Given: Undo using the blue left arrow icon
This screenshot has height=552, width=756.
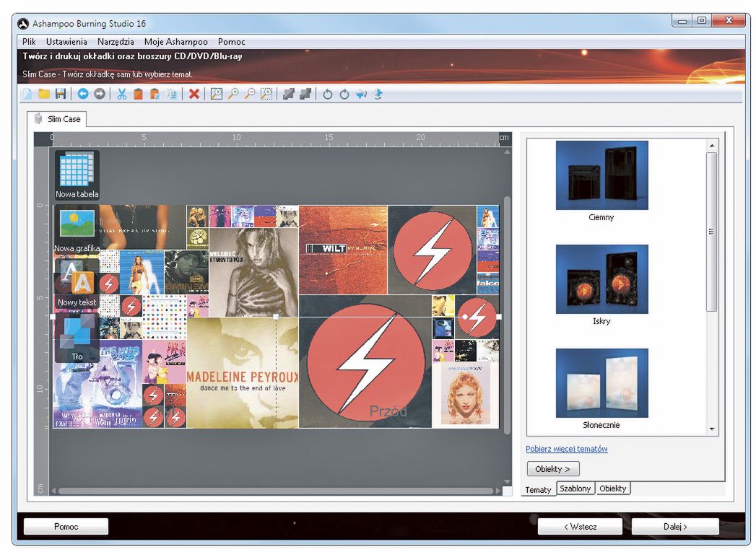Looking at the screenshot, I should pos(83,94).
